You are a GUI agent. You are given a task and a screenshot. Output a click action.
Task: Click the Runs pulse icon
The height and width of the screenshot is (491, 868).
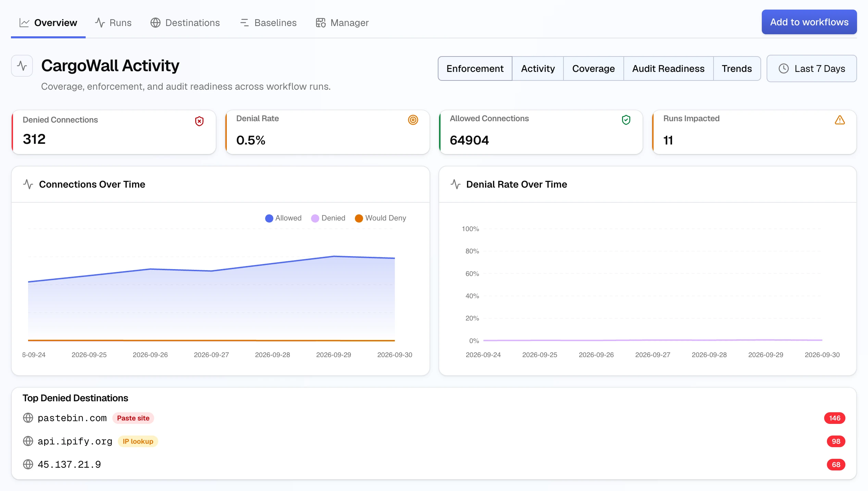tap(100, 23)
